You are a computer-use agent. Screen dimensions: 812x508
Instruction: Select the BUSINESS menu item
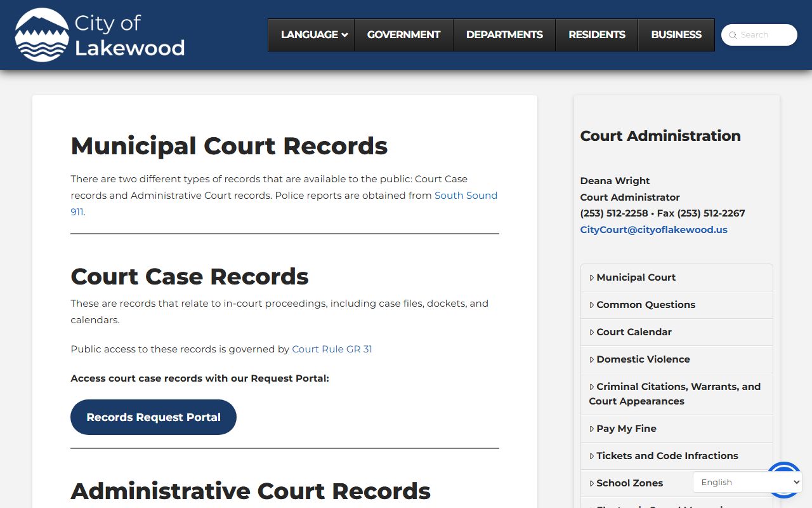(x=676, y=35)
